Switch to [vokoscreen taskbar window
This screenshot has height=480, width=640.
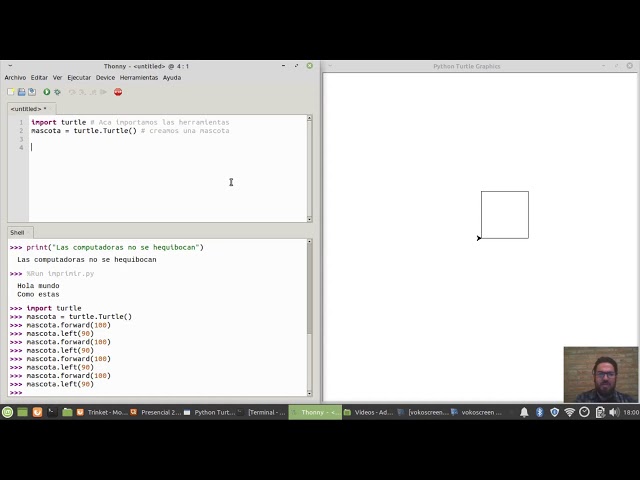(422, 412)
